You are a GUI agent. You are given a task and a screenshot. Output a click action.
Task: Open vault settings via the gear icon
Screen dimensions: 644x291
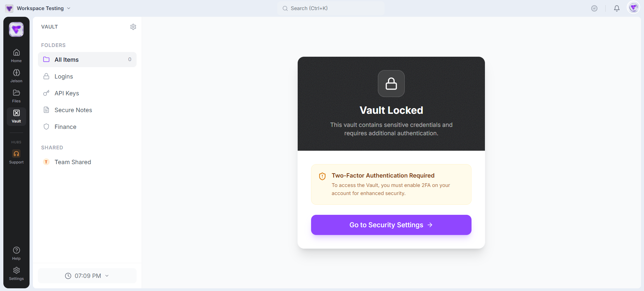tap(133, 27)
